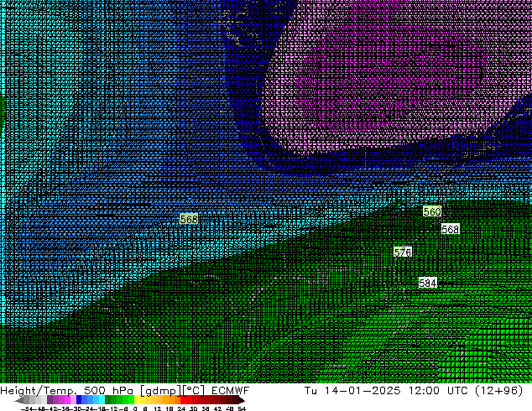Click the dark maroon right arrow end of legend
This screenshot has width=532, height=411.
tap(241, 400)
